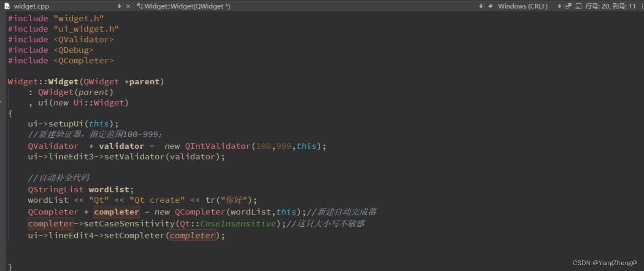The width and height of the screenshot is (644, 271).
Task: Click the function symbol icon before Widget::Widget
Action: (x=139, y=6)
